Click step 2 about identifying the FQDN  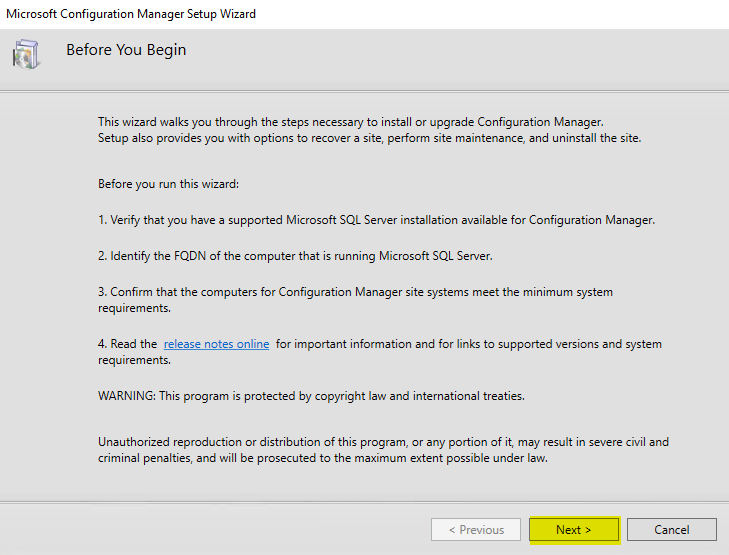point(295,256)
